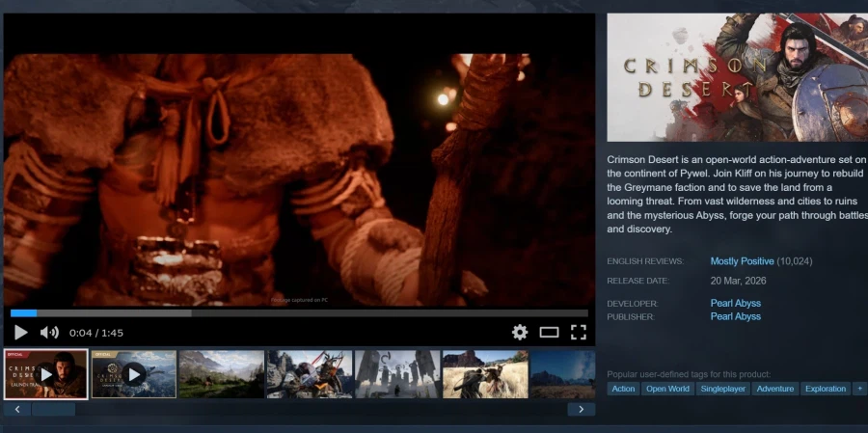868x433 pixels.
Task: Open the green landscape screenshot thumbnail
Action: click(221, 374)
